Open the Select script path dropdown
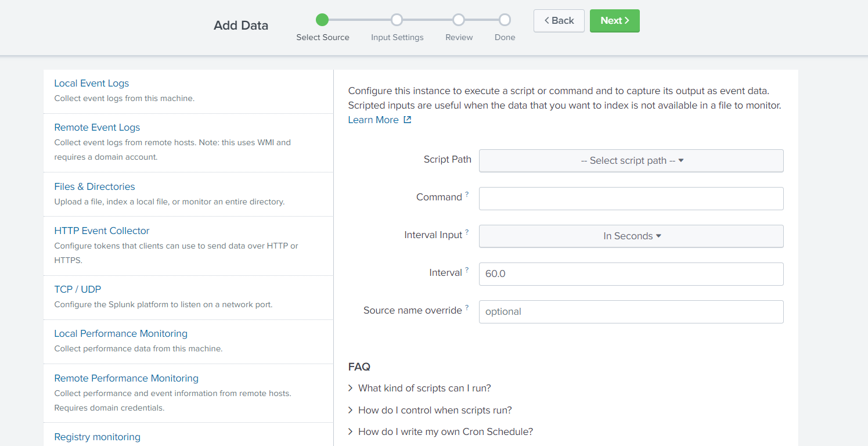Screen dimensions: 868x446 pos(631,161)
